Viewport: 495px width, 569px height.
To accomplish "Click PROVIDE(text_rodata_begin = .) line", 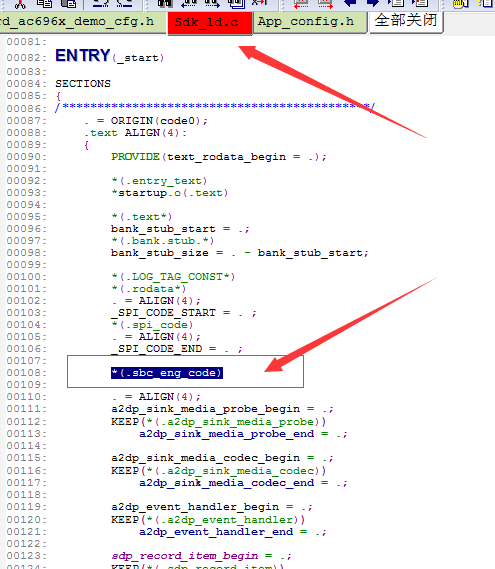I will click(x=219, y=157).
